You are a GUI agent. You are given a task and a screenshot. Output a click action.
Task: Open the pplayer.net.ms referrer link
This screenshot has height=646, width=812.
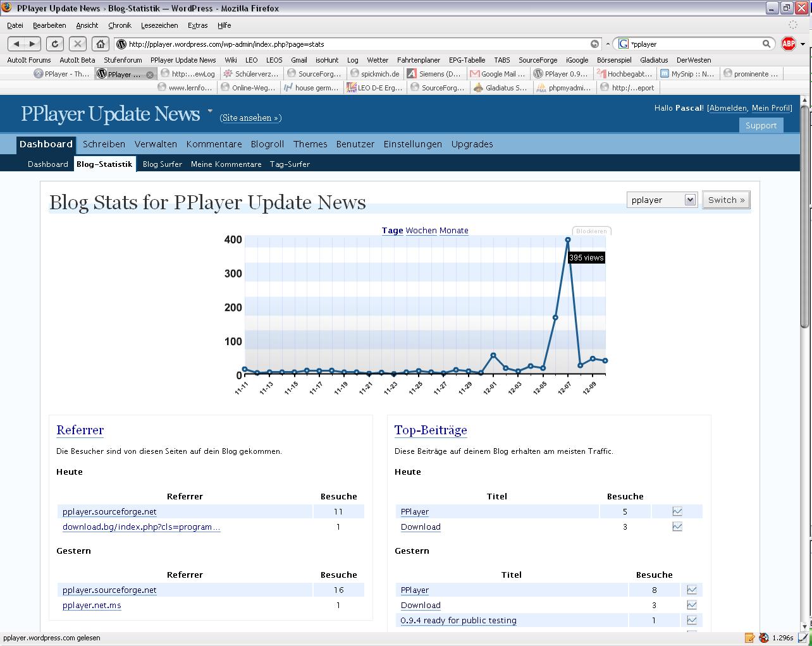coord(92,605)
